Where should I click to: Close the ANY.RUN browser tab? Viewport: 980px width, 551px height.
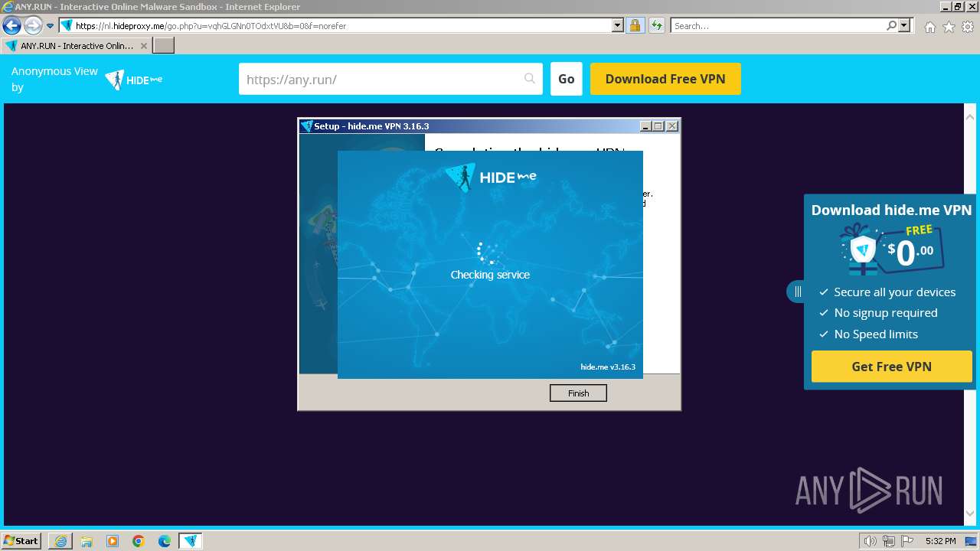coord(144,46)
